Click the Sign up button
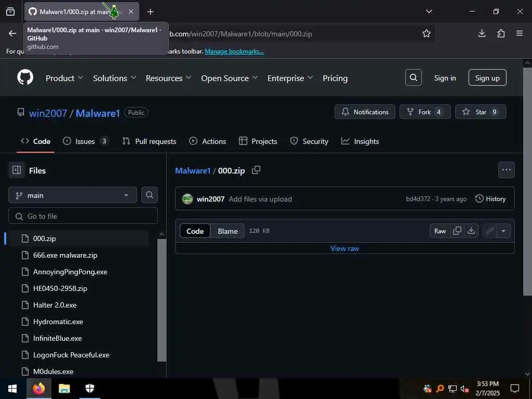The image size is (532, 399). click(487, 78)
